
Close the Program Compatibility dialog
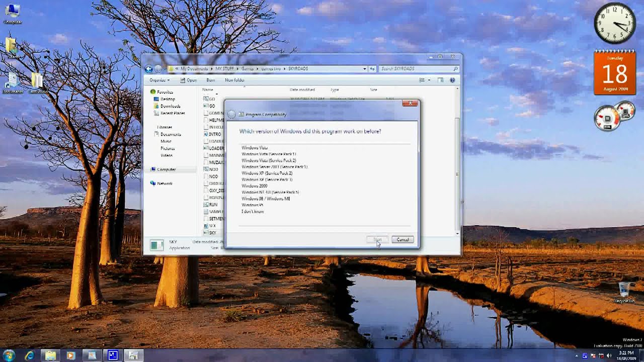[410, 103]
